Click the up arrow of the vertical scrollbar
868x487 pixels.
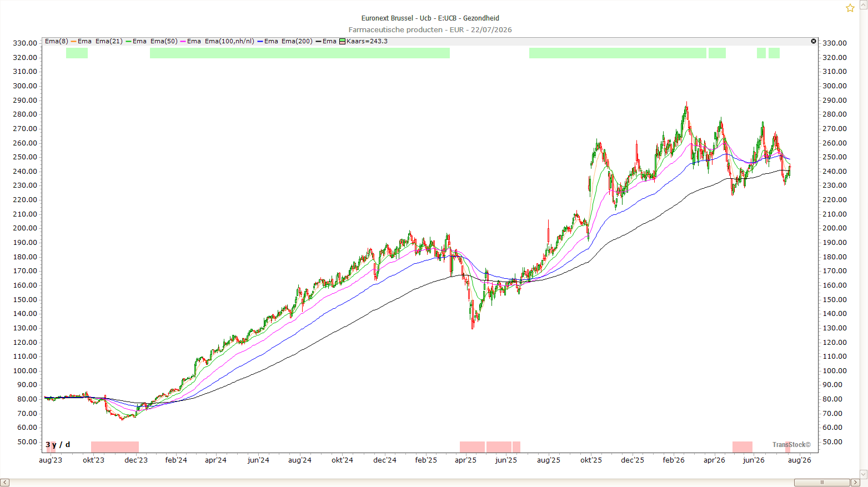pyautogui.click(x=864, y=4)
